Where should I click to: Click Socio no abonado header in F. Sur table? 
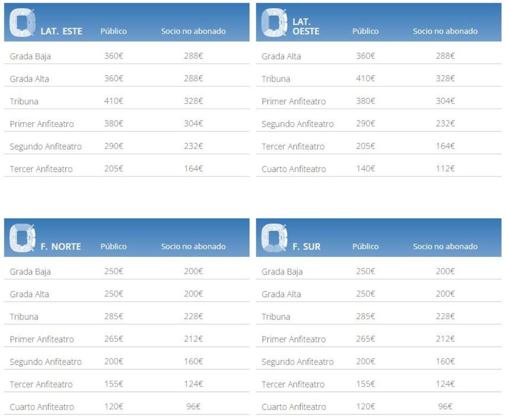tap(445, 247)
